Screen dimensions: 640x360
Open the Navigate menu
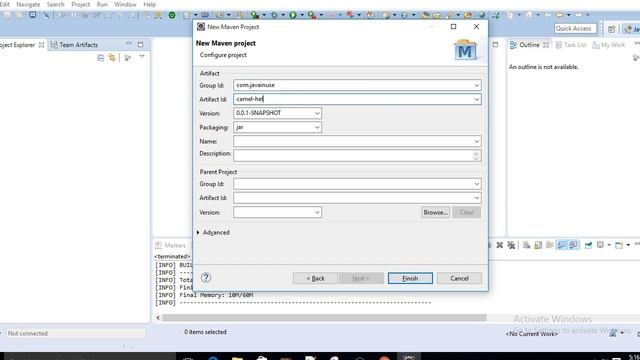pos(28,4)
